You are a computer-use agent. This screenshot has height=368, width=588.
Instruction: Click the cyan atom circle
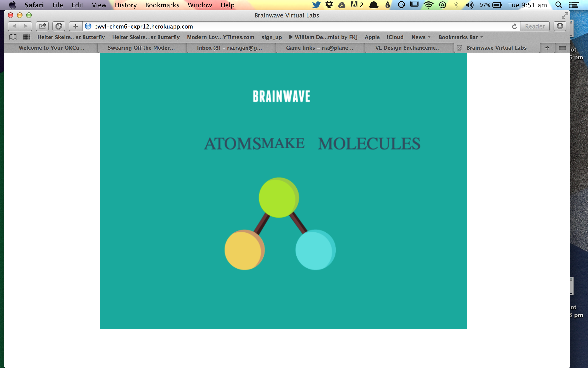pyautogui.click(x=315, y=250)
